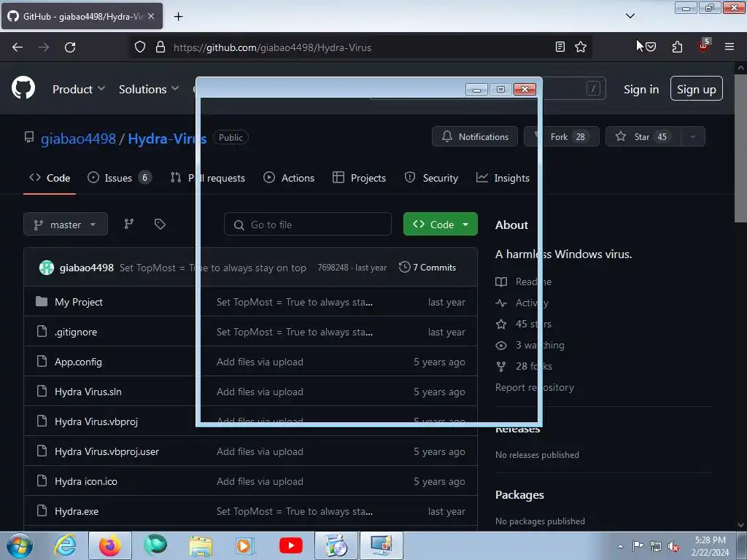This screenshot has width=747, height=560.
Task: Close the GitHub Hydra-Virus tab
Action: pos(151,16)
